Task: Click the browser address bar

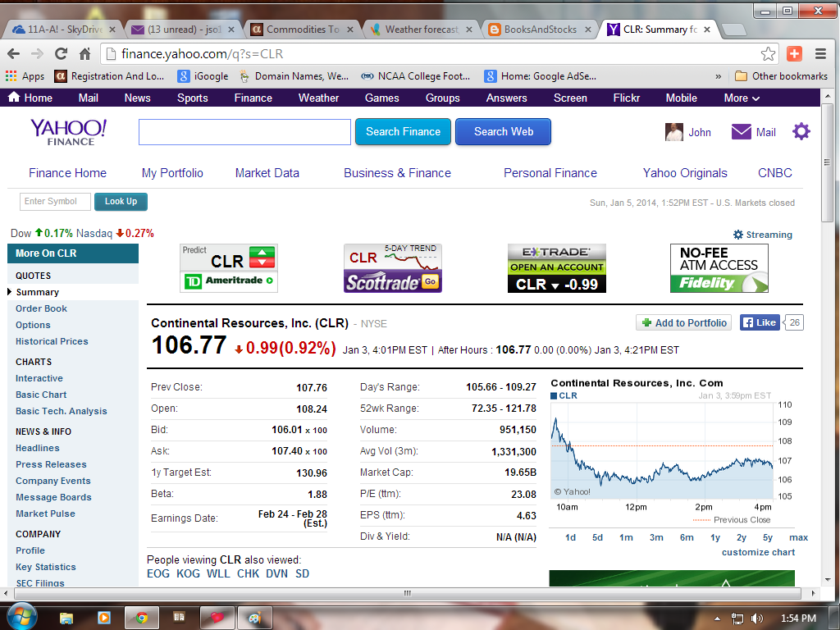Action: [440, 53]
